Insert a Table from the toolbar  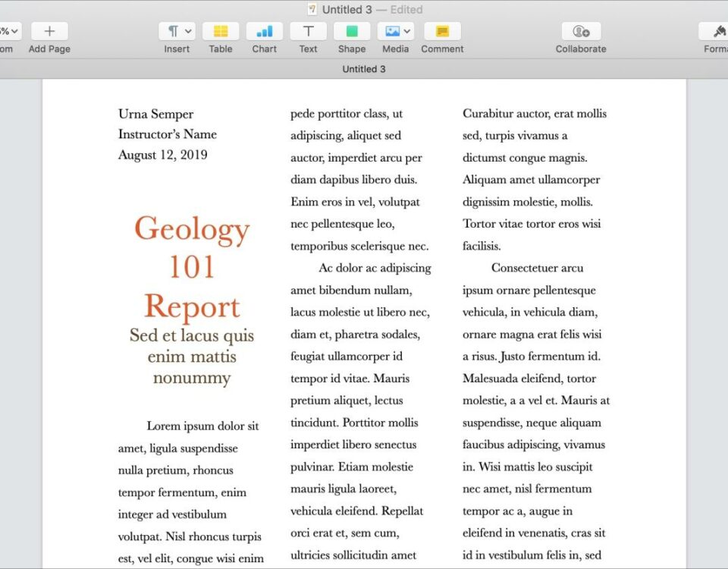(x=221, y=31)
